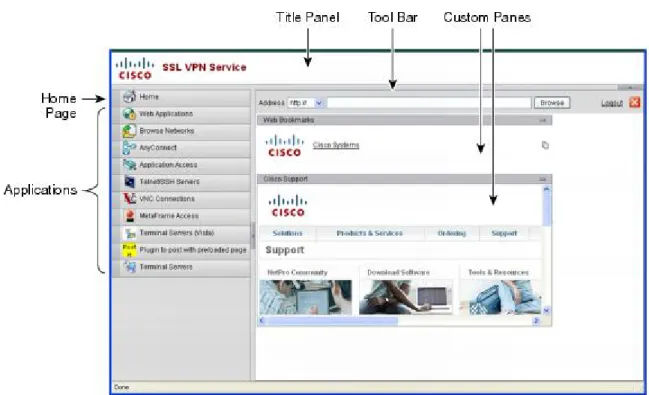Select the Products & Services tab
The image size is (649, 395).
(x=370, y=234)
